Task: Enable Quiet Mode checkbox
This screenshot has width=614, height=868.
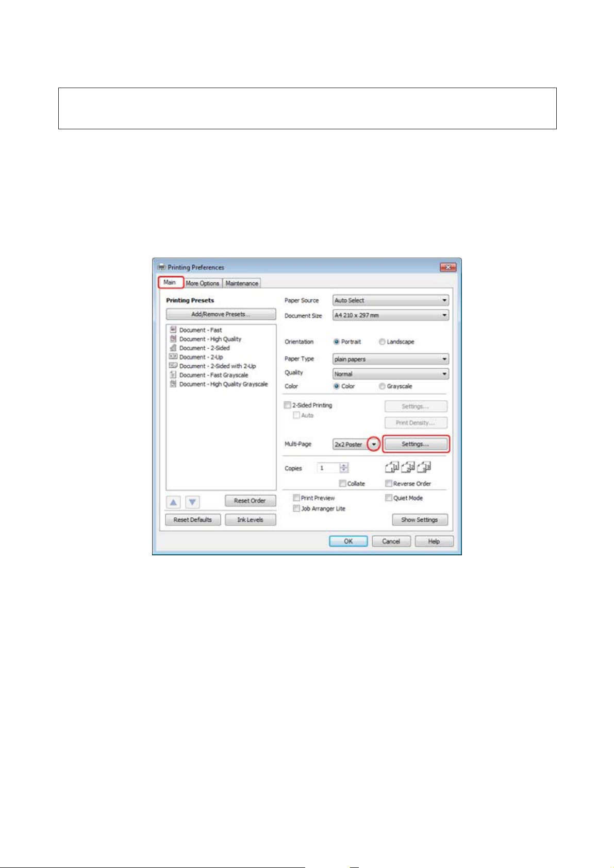Action: coord(389,498)
